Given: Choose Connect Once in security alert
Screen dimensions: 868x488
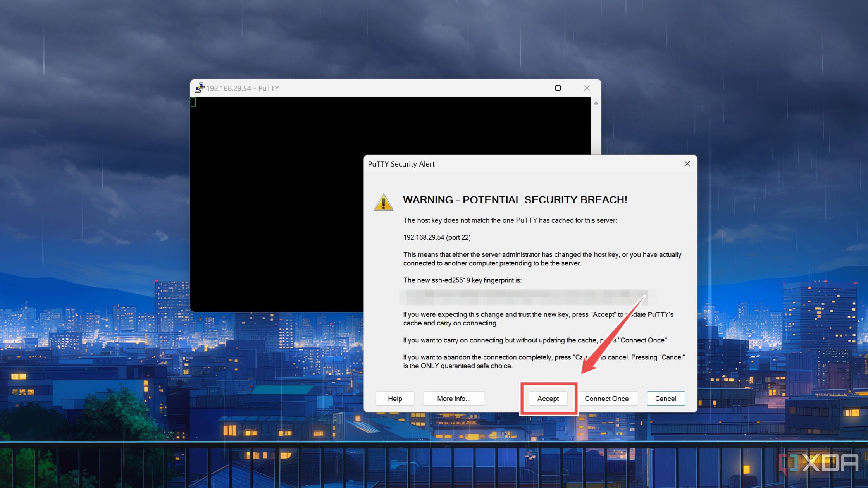Looking at the screenshot, I should [x=606, y=399].
